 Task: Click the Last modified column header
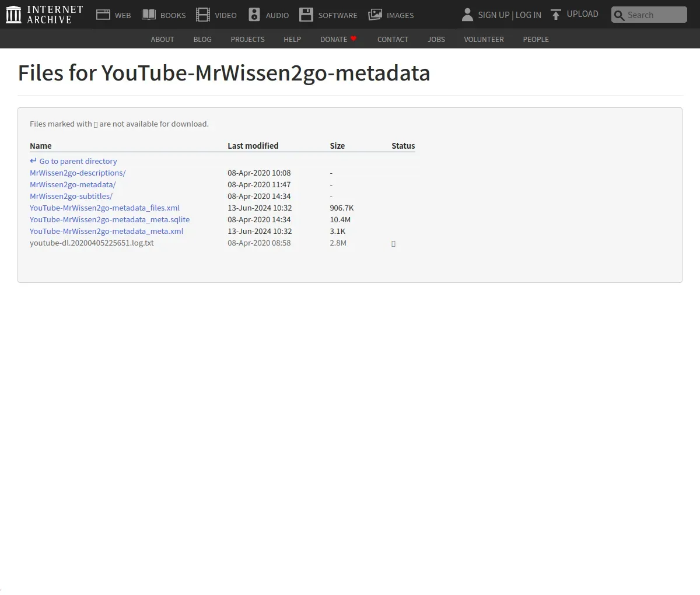(x=253, y=146)
